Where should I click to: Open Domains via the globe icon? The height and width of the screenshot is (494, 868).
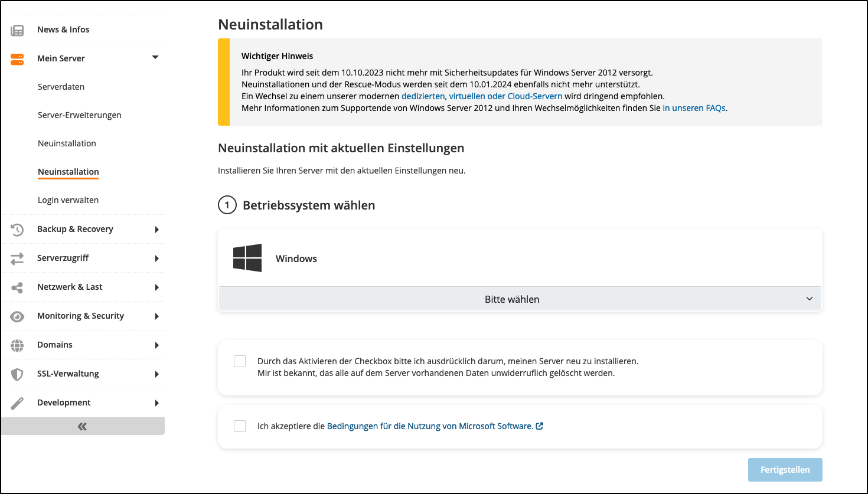point(18,345)
